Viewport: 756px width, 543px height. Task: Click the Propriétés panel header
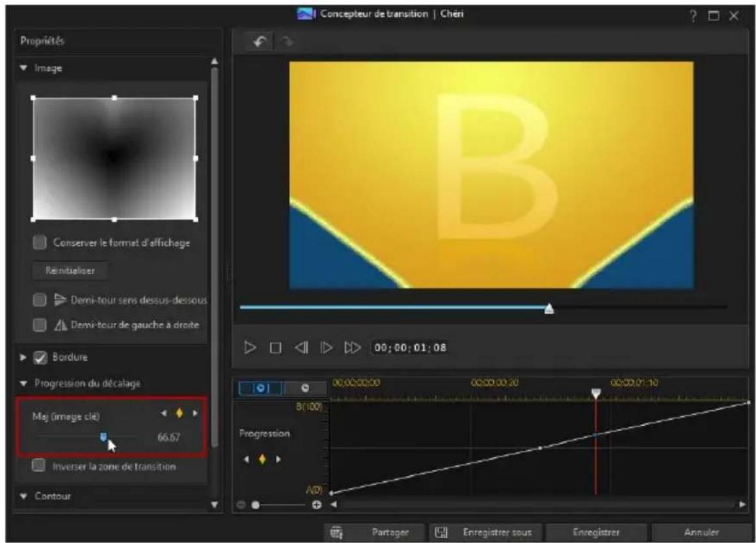click(42, 41)
